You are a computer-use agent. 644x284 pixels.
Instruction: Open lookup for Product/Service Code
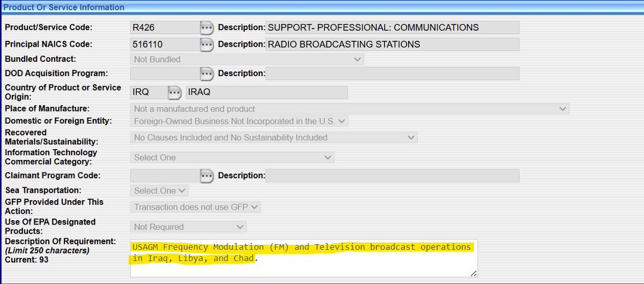pos(207,27)
